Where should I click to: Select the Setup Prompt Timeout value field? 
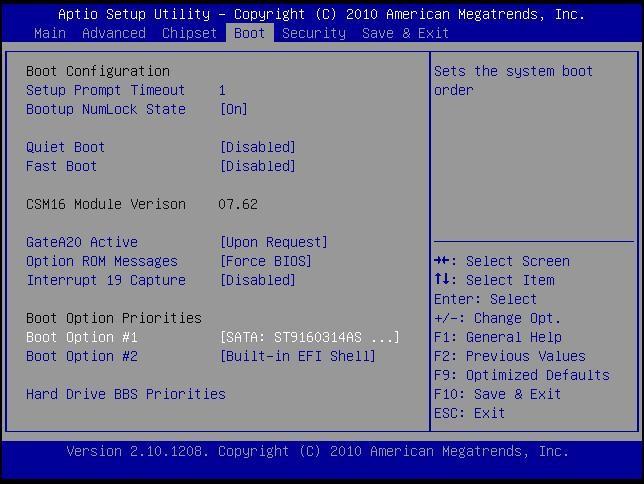[222, 90]
